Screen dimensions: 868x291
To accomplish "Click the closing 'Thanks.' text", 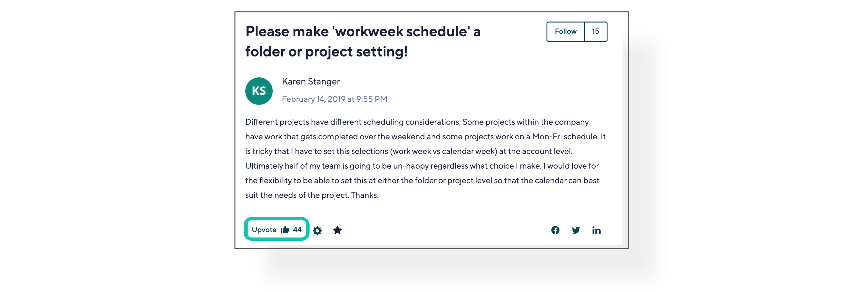I will (364, 195).
